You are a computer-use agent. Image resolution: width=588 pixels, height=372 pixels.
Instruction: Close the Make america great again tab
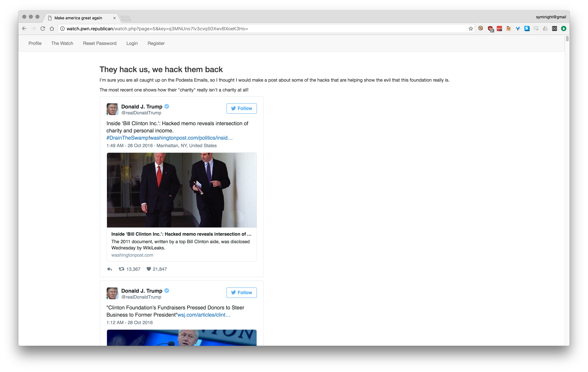(x=114, y=18)
